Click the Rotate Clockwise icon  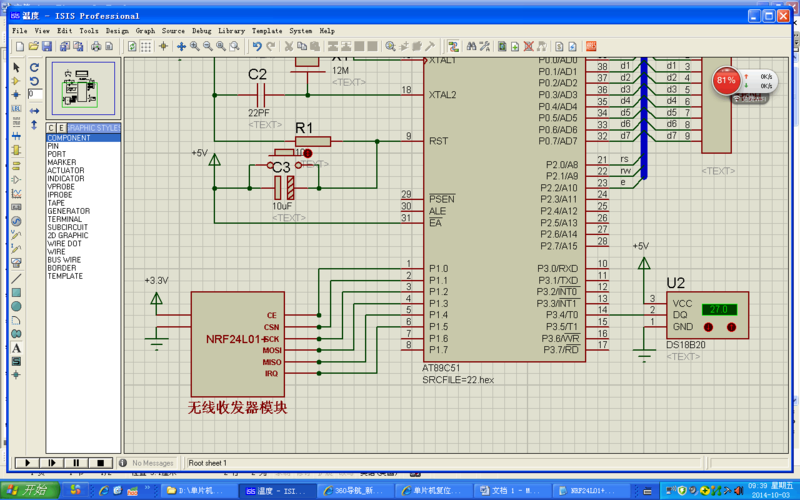[34, 67]
